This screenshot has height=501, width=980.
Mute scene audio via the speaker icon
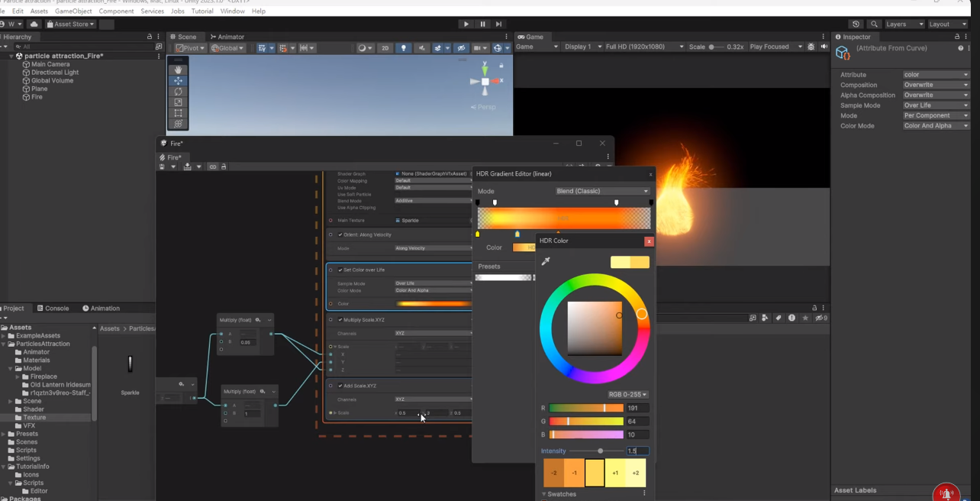pos(421,47)
